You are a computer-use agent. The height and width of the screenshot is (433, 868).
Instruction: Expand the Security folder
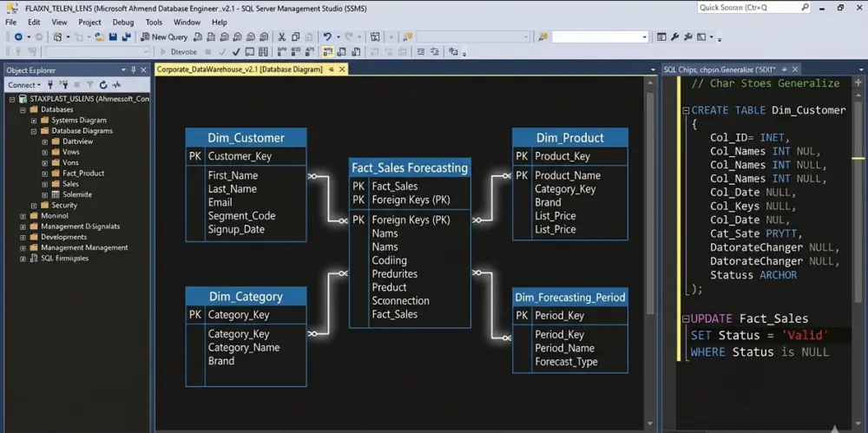tap(34, 206)
